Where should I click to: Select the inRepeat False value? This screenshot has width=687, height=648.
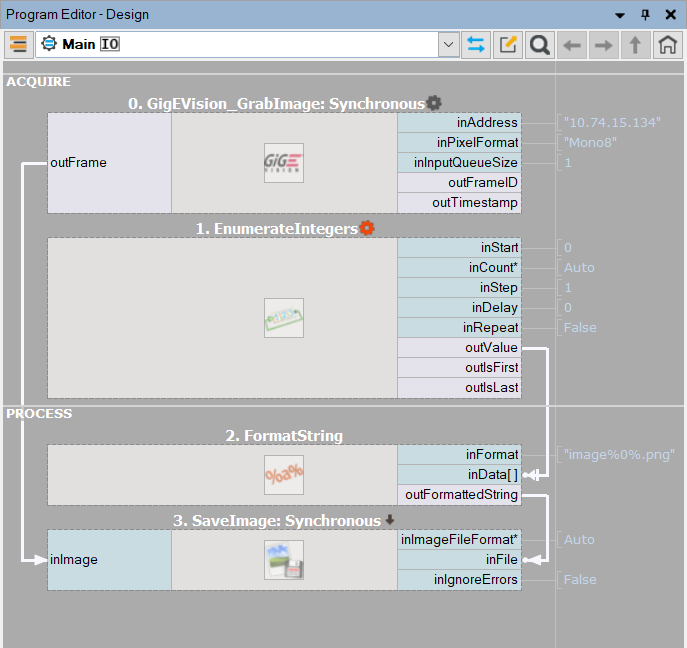click(580, 328)
